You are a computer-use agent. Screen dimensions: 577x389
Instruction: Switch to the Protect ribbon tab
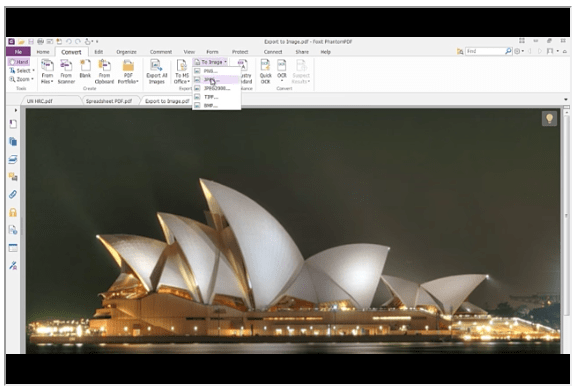pyautogui.click(x=240, y=52)
